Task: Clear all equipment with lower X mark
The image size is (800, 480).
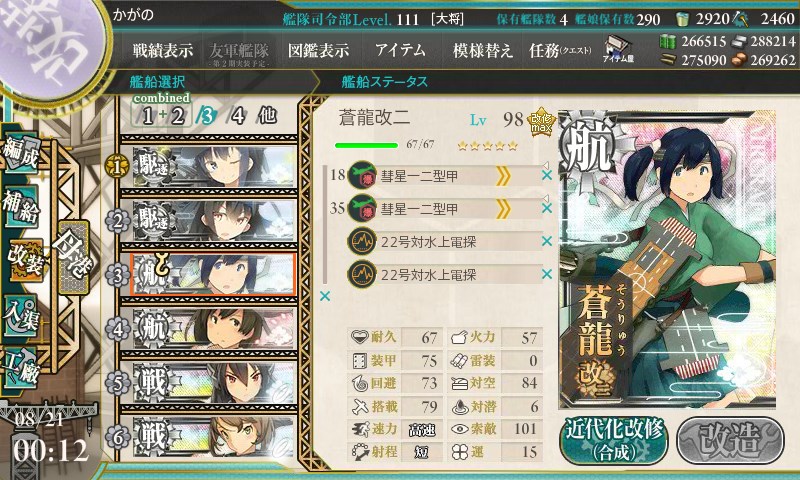Action: (325, 296)
